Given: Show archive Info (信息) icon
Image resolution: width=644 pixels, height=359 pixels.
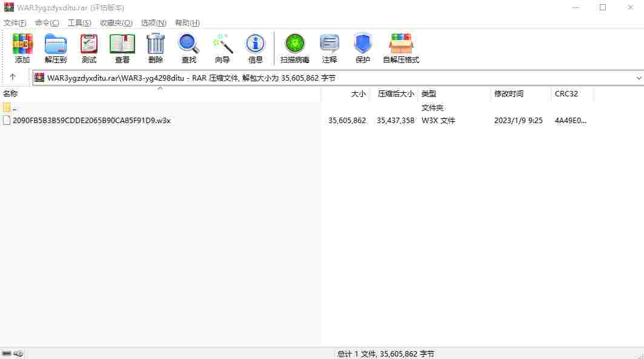Looking at the screenshot, I should [x=255, y=48].
